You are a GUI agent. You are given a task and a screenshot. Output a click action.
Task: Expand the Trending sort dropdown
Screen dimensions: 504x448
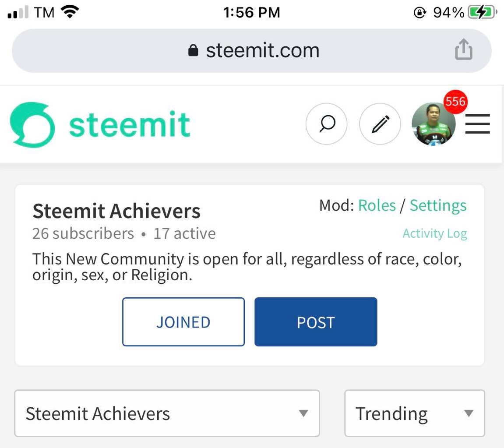[414, 413]
